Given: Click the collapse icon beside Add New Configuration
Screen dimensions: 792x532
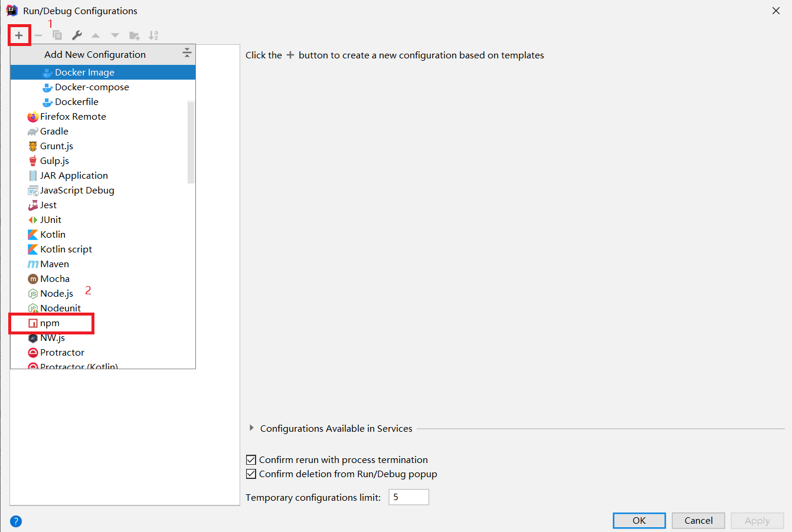Looking at the screenshot, I should pos(187,53).
